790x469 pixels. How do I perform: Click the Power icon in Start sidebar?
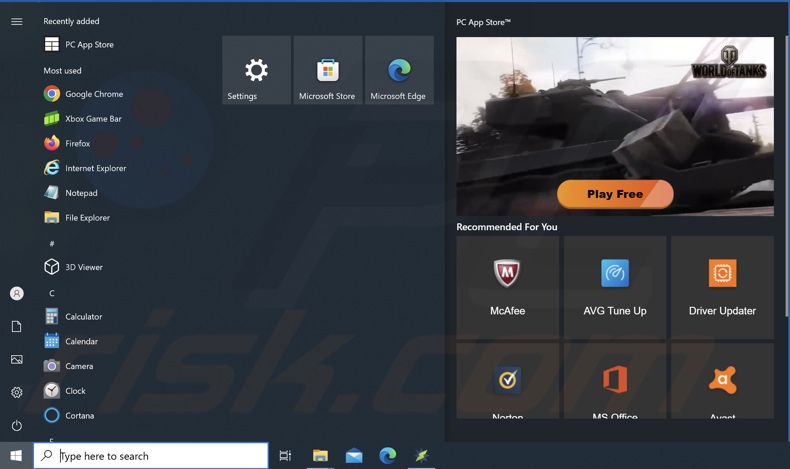pos(17,426)
